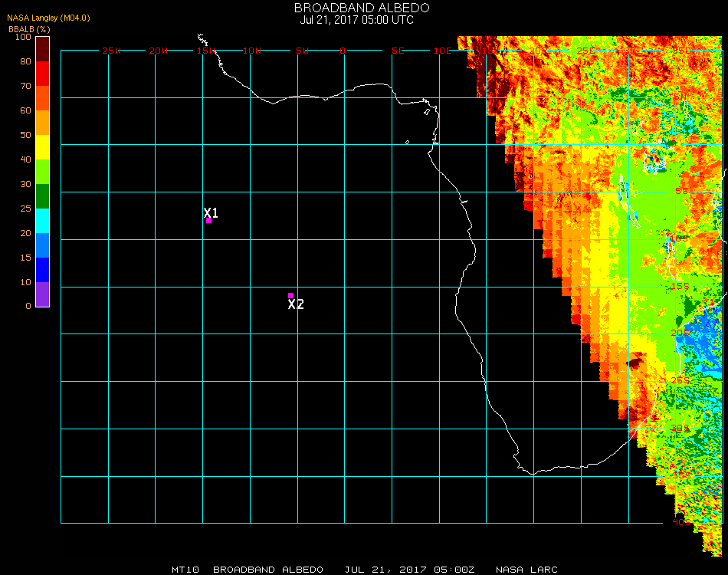Click the colorbar value 80
Image resolution: width=728 pixels, height=575 pixels.
25,61
